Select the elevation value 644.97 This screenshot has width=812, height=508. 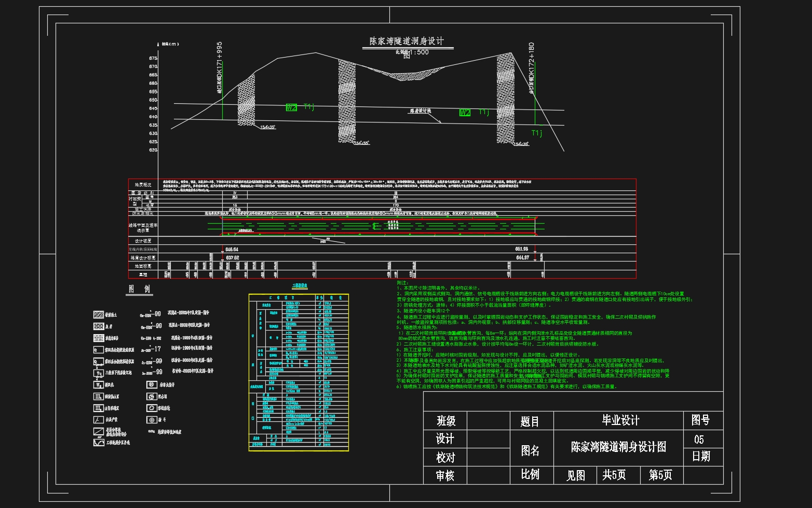click(x=522, y=258)
